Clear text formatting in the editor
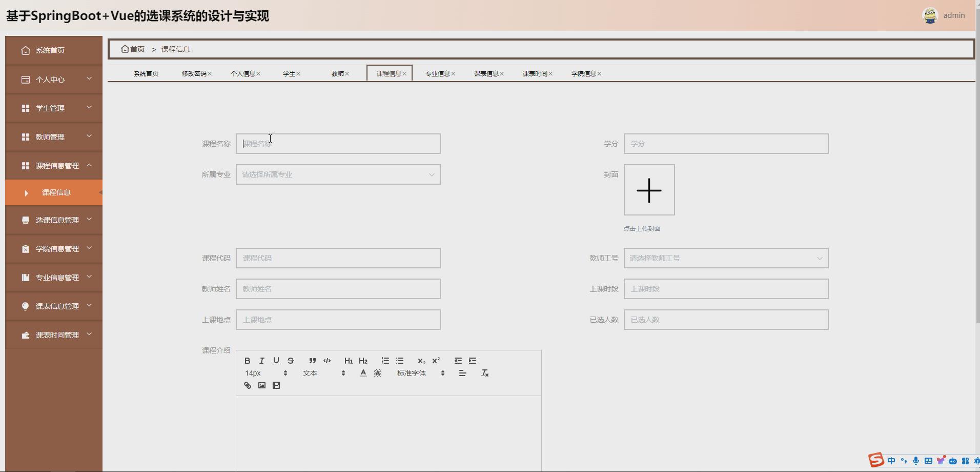The image size is (980, 472). pos(485,373)
